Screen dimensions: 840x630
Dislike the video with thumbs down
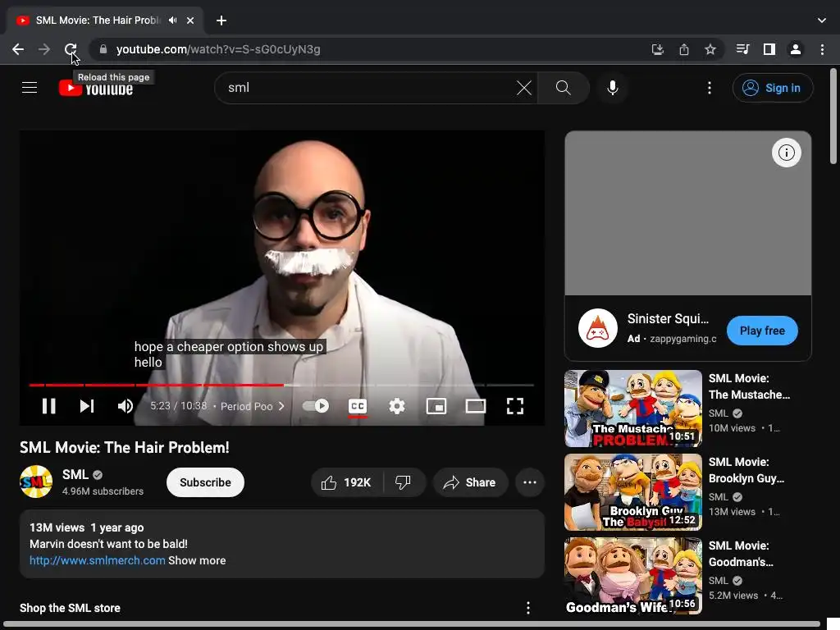pyautogui.click(x=404, y=482)
